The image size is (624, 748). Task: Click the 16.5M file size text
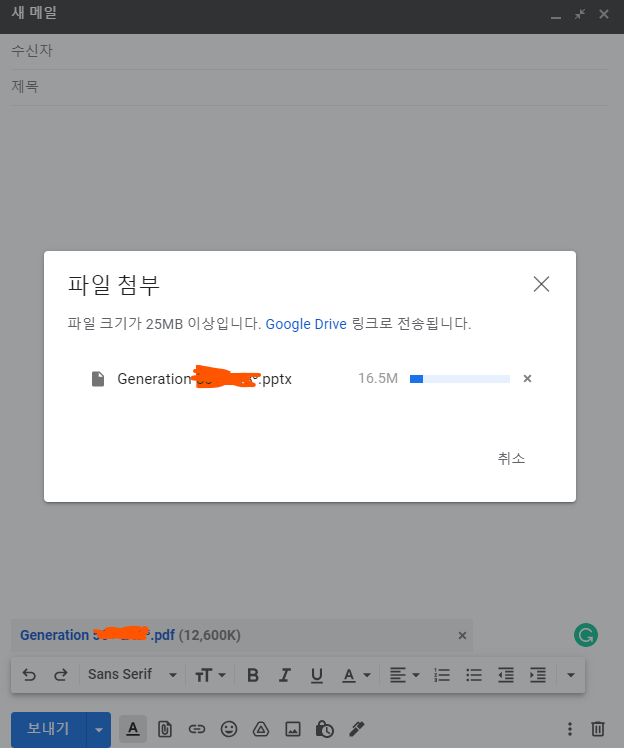pyautogui.click(x=378, y=378)
